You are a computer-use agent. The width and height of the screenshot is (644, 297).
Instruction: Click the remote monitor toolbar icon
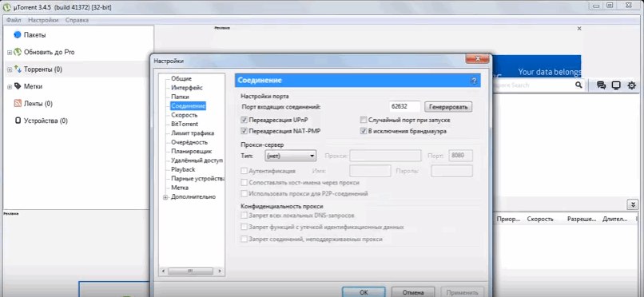pyautogui.click(x=616, y=85)
